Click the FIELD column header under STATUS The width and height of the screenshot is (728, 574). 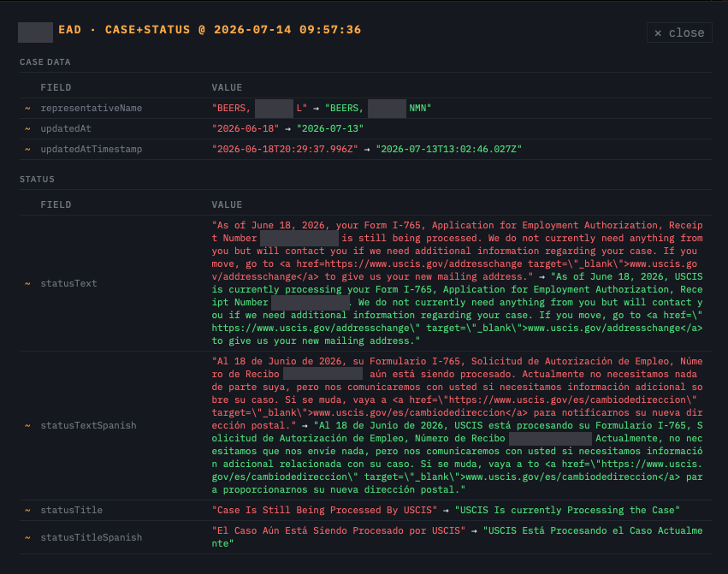[x=56, y=204]
